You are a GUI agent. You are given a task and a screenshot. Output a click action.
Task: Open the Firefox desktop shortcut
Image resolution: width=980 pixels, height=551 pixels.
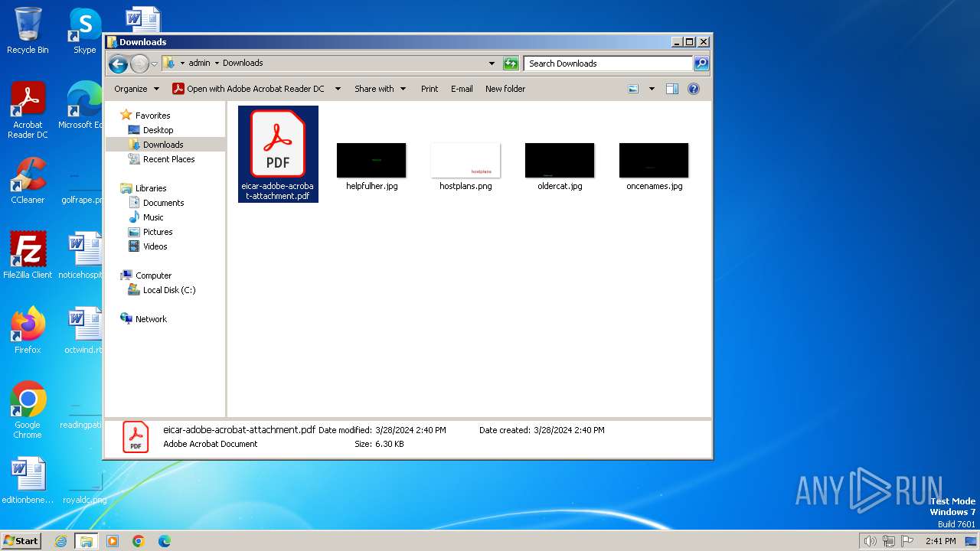click(x=28, y=331)
